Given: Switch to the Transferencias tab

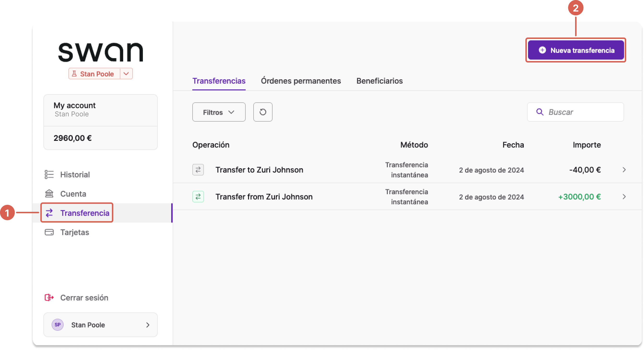Looking at the screenshot, I should [x=219, y=81].
